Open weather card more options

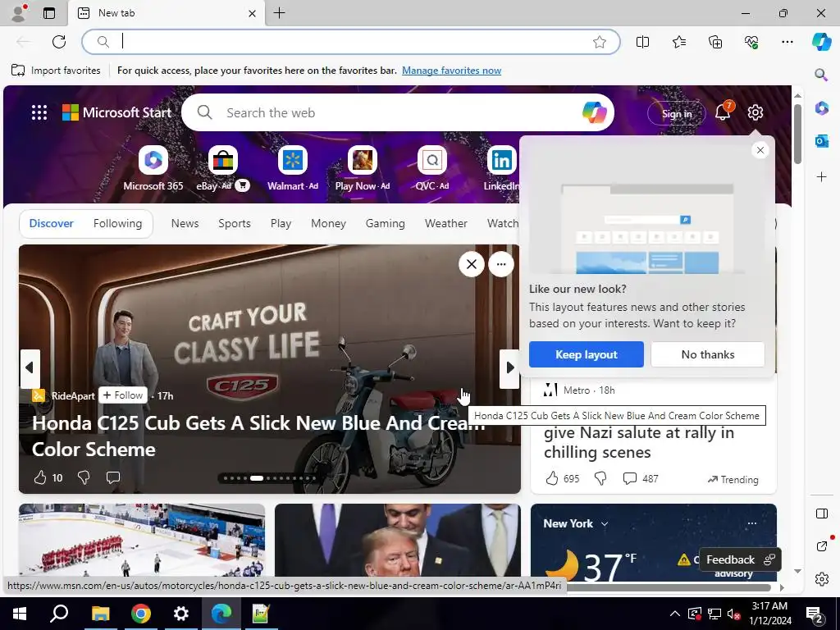tap(752, 523)
